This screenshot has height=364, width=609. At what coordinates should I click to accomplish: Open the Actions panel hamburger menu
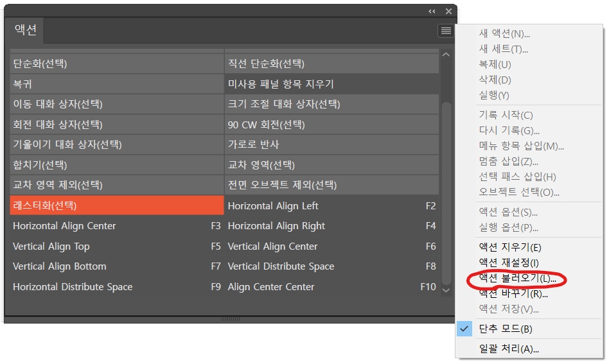click(x=446, y=31)
